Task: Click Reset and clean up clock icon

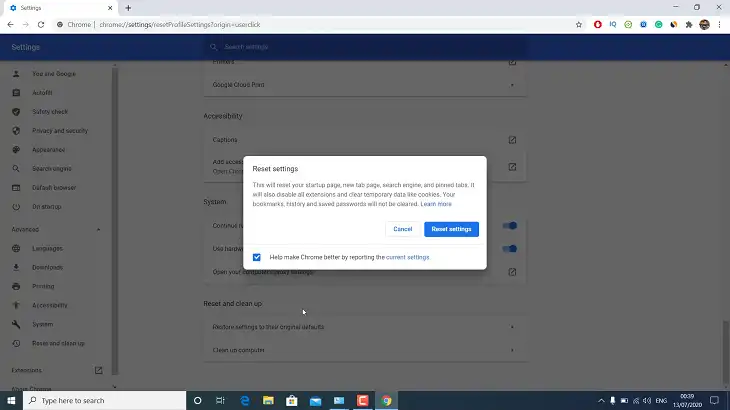Action: 16,343
